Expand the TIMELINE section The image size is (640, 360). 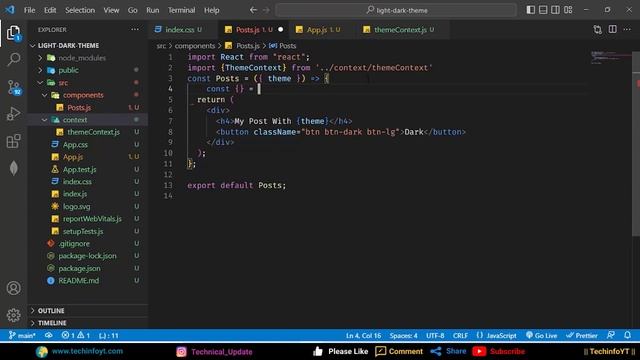(x=52, y=323)
